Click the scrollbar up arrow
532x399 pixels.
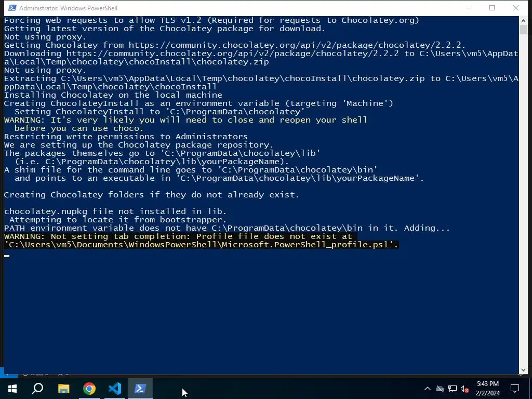[x=523, y=21]
